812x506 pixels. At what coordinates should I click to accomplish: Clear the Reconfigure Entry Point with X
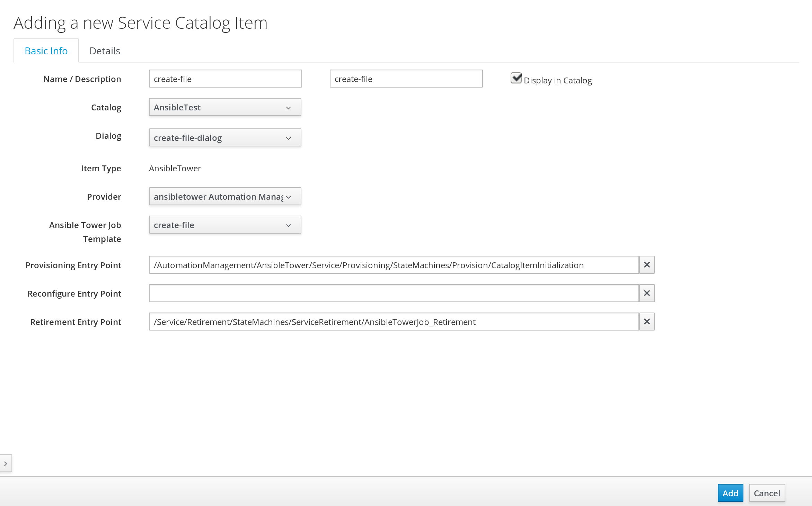646,293
